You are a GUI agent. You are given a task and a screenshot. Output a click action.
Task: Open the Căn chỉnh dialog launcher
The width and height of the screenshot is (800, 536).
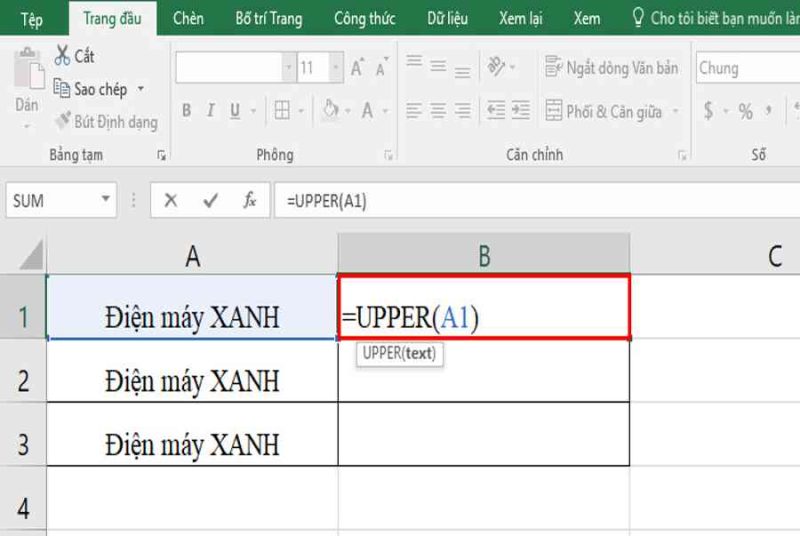[682, 156]
